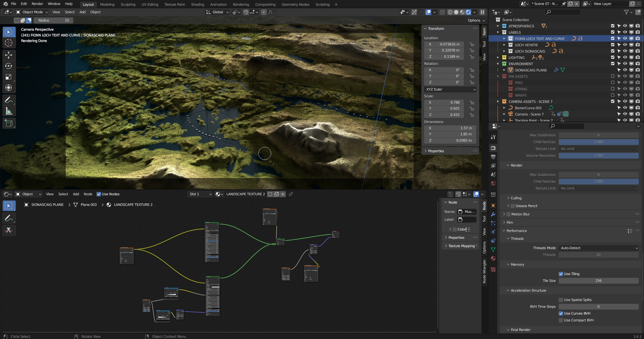The width and height of the screenshot is (644, 339).
Task: Click the viewport Options button
Action: click(x=476, y=20)
